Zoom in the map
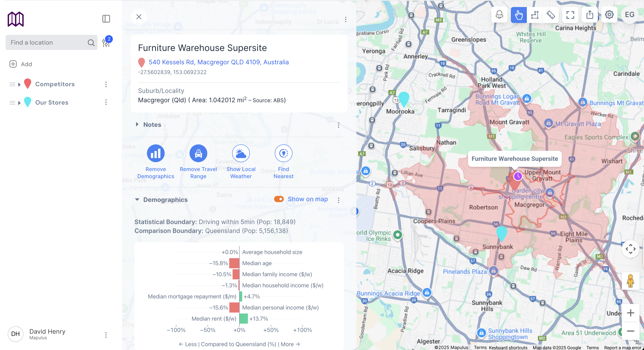The height and width of the screenshot is (350, 644). [x=630, y=313]
